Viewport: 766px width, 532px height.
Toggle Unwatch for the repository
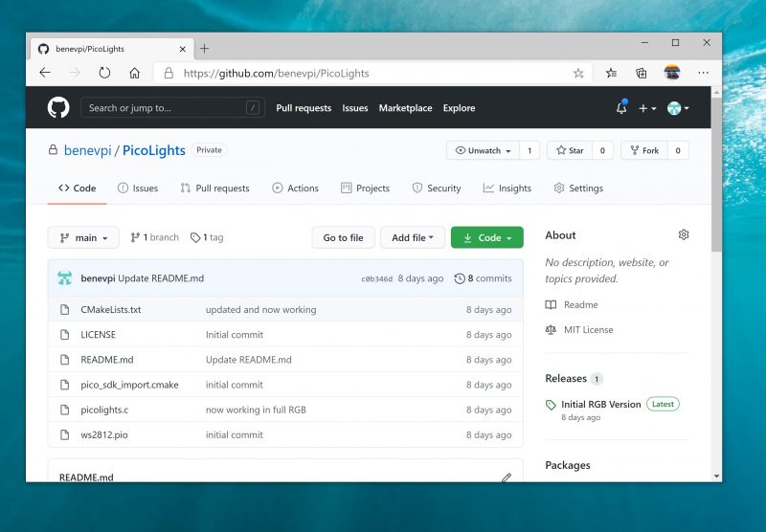(483, 150)
